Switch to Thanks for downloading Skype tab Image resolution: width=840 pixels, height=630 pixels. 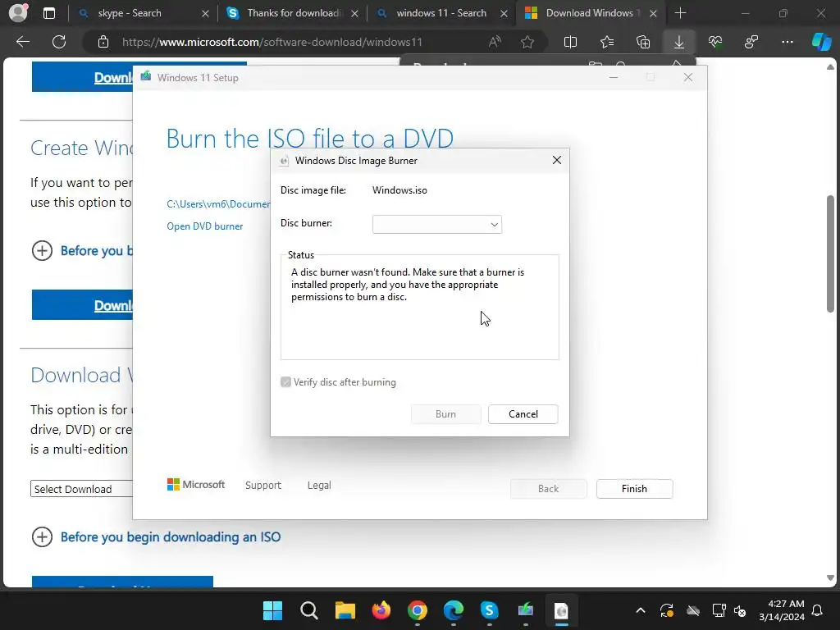(294, 13)
